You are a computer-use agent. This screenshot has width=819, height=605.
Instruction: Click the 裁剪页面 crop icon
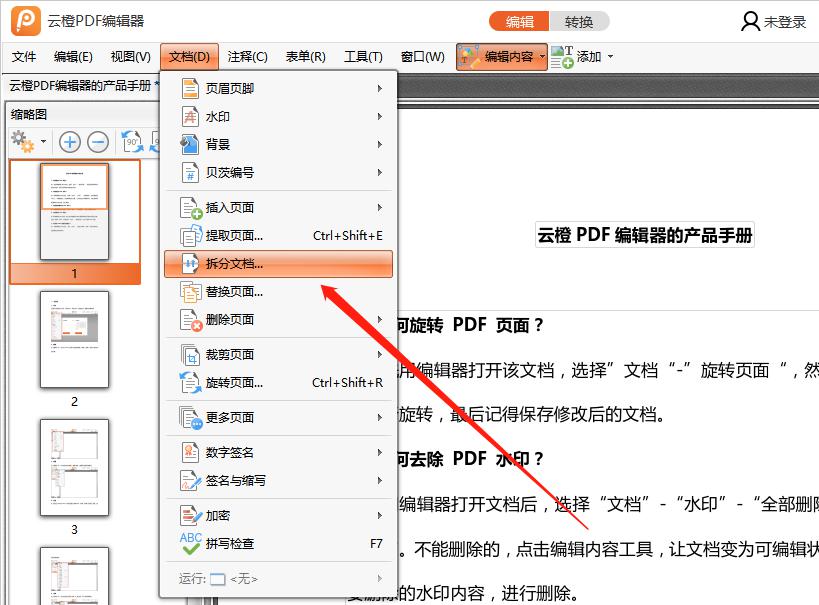click(191, 355)
